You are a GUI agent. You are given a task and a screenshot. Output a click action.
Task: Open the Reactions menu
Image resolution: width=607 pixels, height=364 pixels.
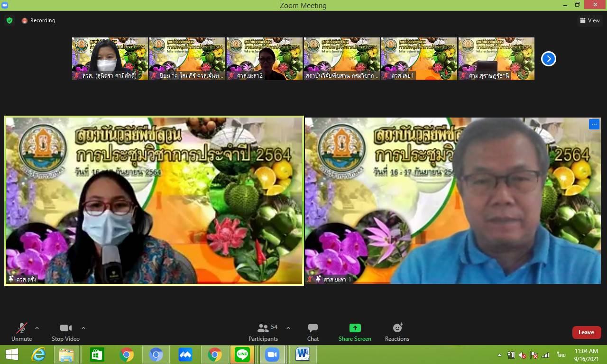pyautogui.click(x=397, y=332)
